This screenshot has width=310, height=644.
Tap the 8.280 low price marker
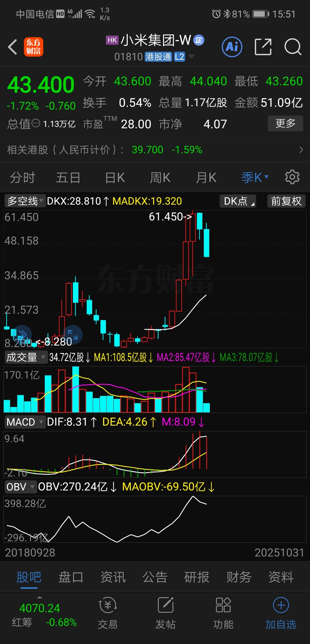tap(54, 342)
